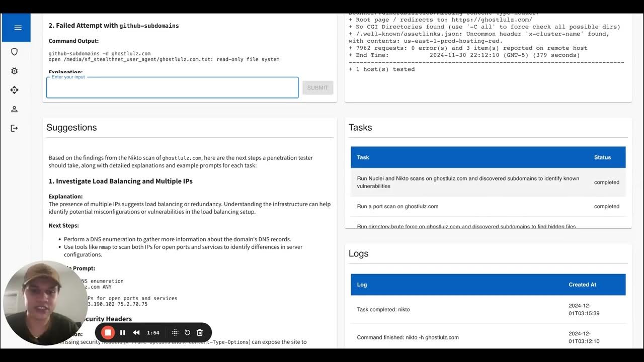Image resolution: width=644 pixels, height=362 pixels.
Task: Click the rewind icon on recording bar
Action: [136, 332]
